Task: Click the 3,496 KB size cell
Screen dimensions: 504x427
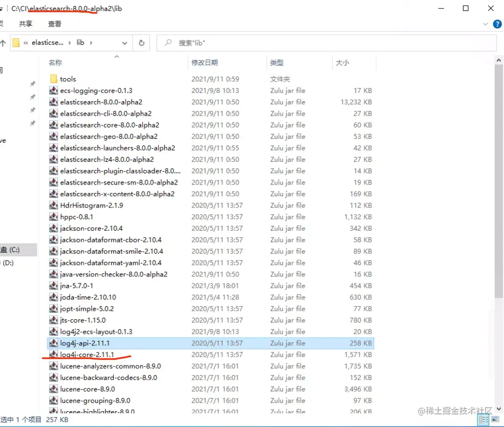Action: point(358,389)
